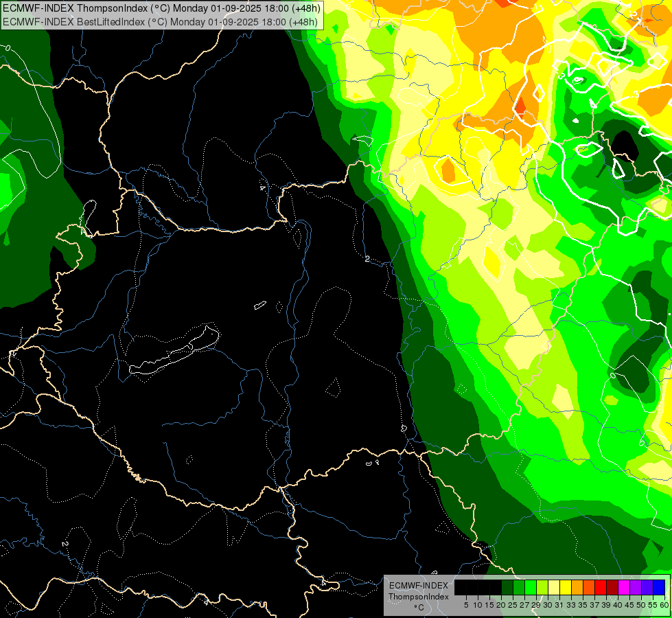This screenshot has width=672, height=618.
Task: Click the legend value "40"
Action: coord(618,605)
